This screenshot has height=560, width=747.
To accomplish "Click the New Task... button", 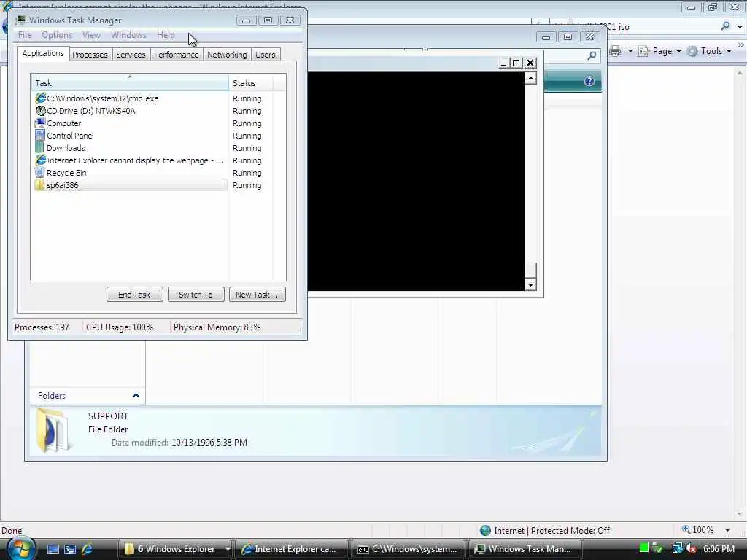I will [x=257, y=295].
